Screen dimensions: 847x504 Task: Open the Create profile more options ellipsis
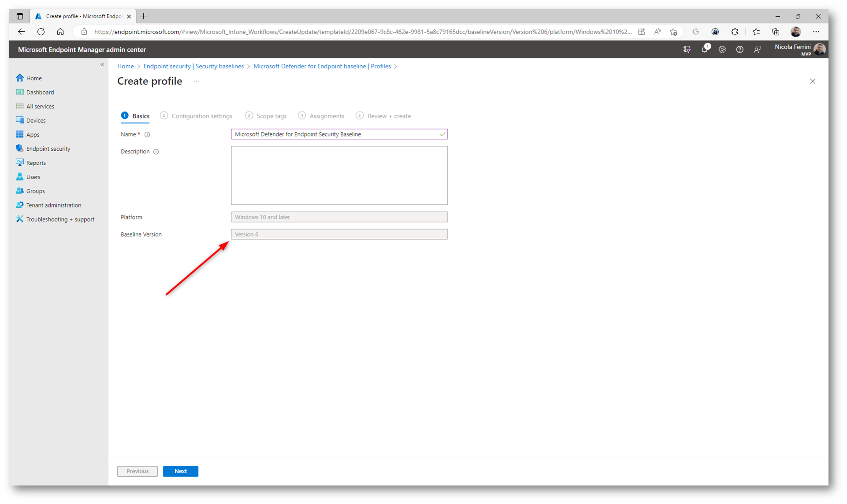pos(196,81)
